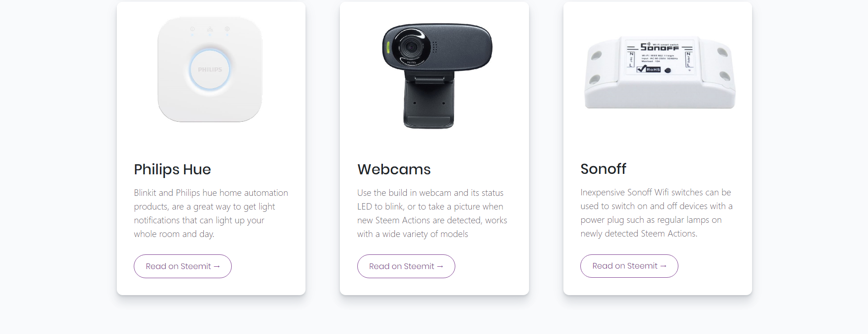
Task: Open Read on Steemit under Philips Hue
Action: click(x=182, y=266)
